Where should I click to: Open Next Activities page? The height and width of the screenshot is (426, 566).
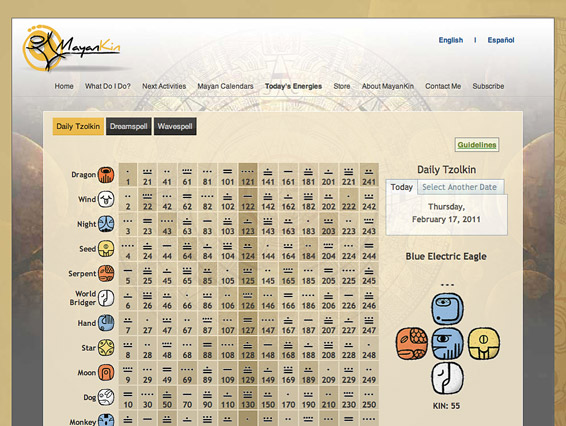[x=164, y=86]
